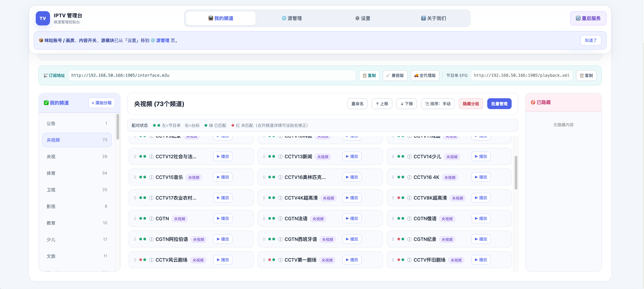This screenshot has height=289, width=644.
Task: Select 央视频 group in sidebar
Action: [77, 140]
